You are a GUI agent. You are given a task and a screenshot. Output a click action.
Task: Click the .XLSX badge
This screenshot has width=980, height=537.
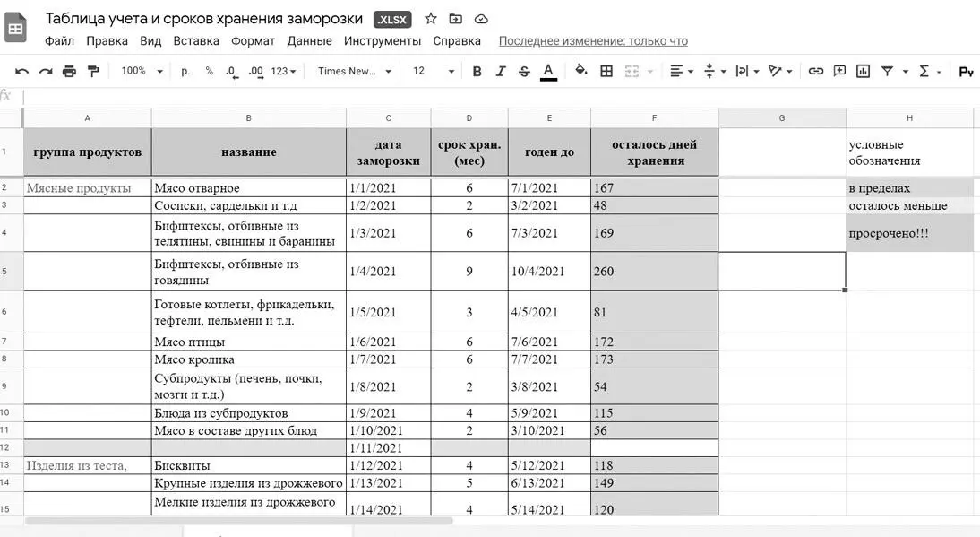point(392,20)
